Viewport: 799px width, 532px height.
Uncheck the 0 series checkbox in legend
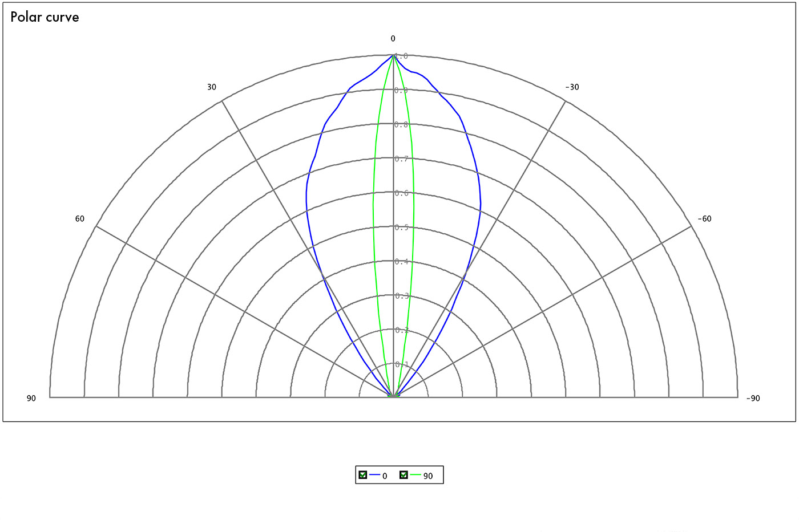362,475
